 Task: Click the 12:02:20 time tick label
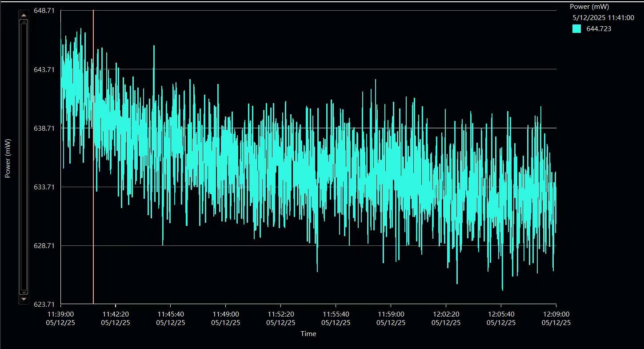click(446, 314)
